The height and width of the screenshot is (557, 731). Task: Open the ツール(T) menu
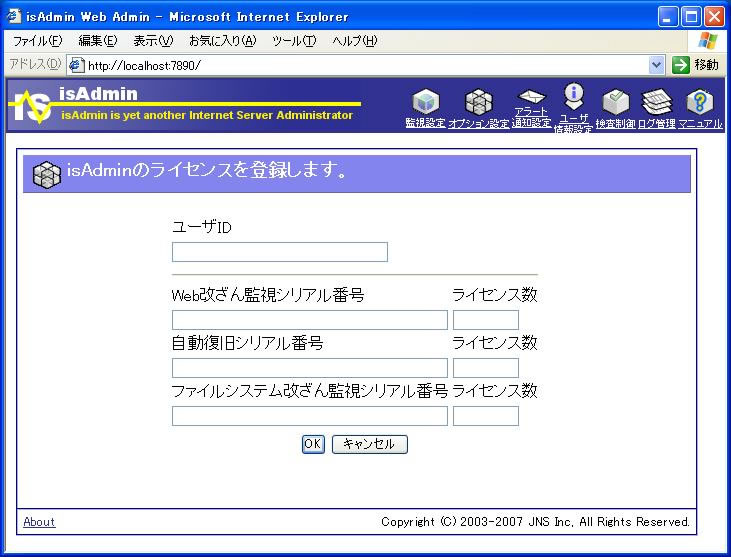click(294, 41)
